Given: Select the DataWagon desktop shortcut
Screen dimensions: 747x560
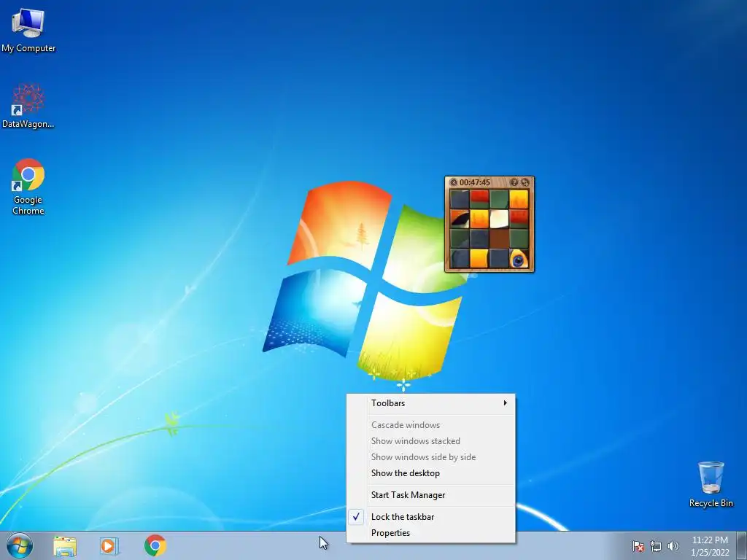Looking at the screenshot, I should 28,106.
